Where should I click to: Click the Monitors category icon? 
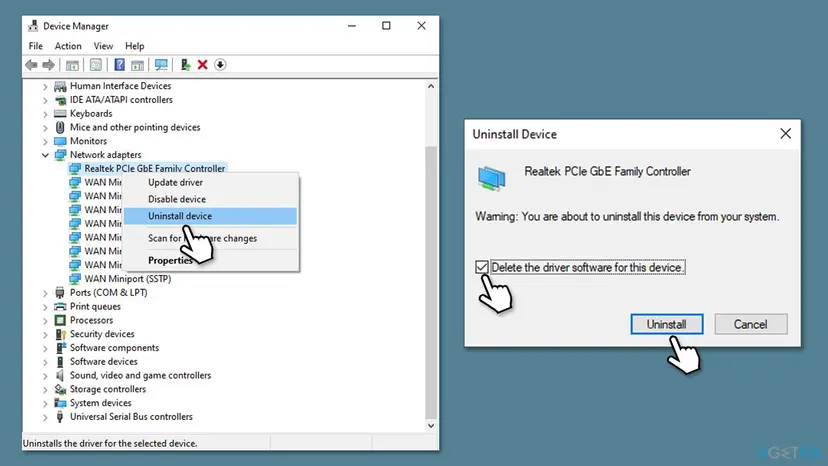coord(60,141)
